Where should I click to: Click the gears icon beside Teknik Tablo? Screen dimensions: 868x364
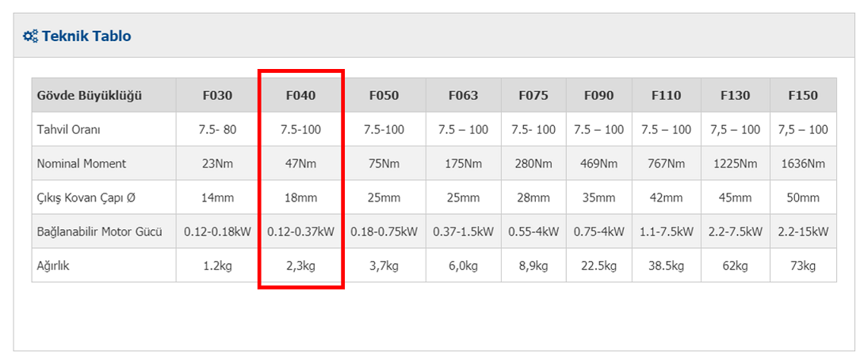coord(30,36)
